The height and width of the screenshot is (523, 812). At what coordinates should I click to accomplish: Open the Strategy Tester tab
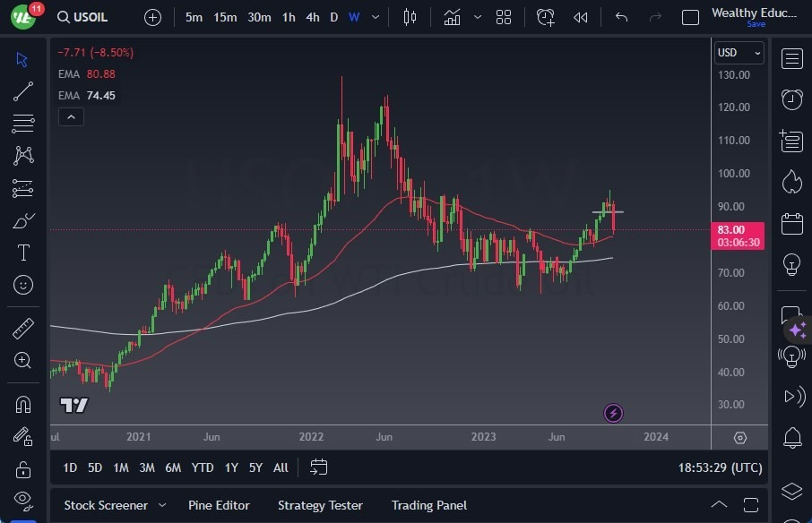click(320, 504)
